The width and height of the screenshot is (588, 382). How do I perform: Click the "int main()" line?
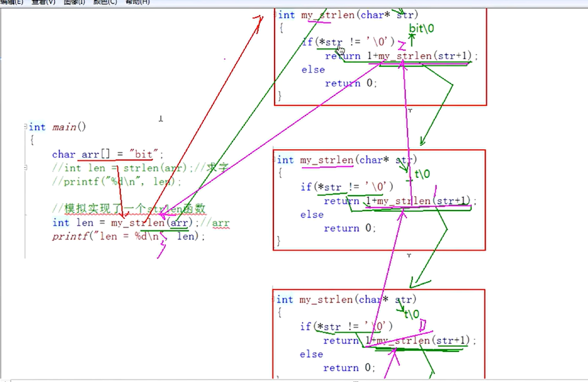coord(58,127)
